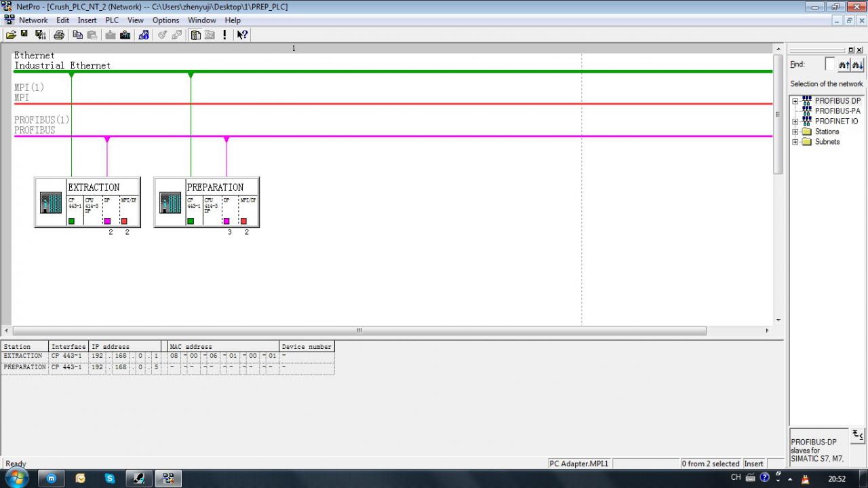868x488 pixels.
Task: Click the EXTRACTION magenta DP interface square
Action: (x=107, y=221)
